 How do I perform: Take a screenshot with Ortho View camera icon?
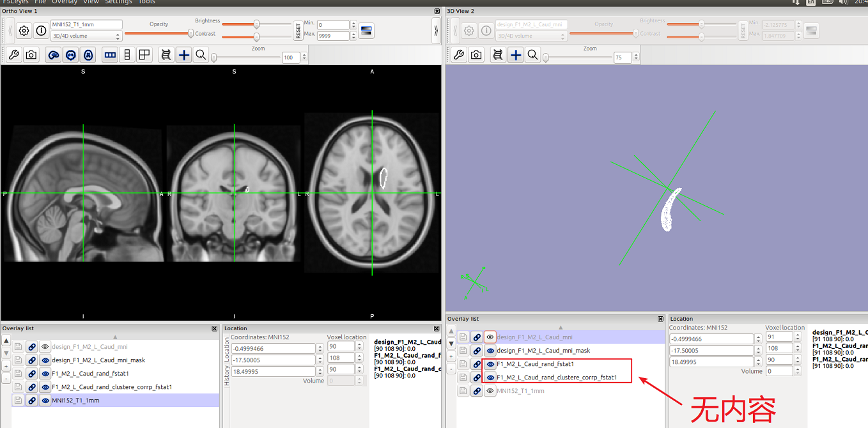(31, 56)
